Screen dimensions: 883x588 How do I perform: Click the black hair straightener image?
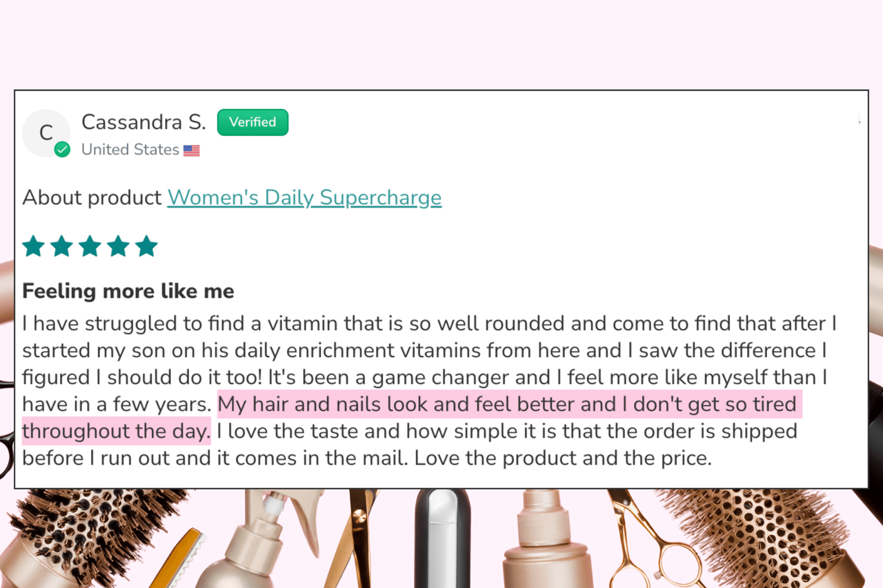(x=442, y=538)
